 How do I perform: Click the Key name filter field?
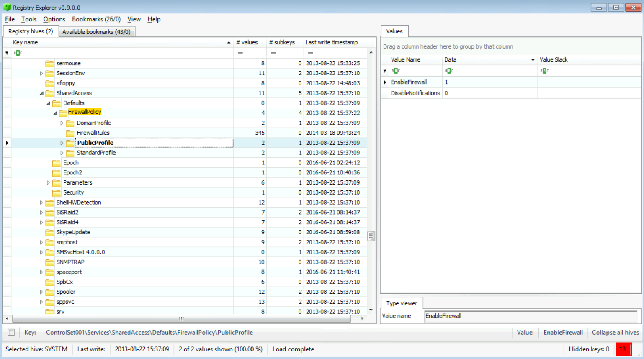point(122,53)
